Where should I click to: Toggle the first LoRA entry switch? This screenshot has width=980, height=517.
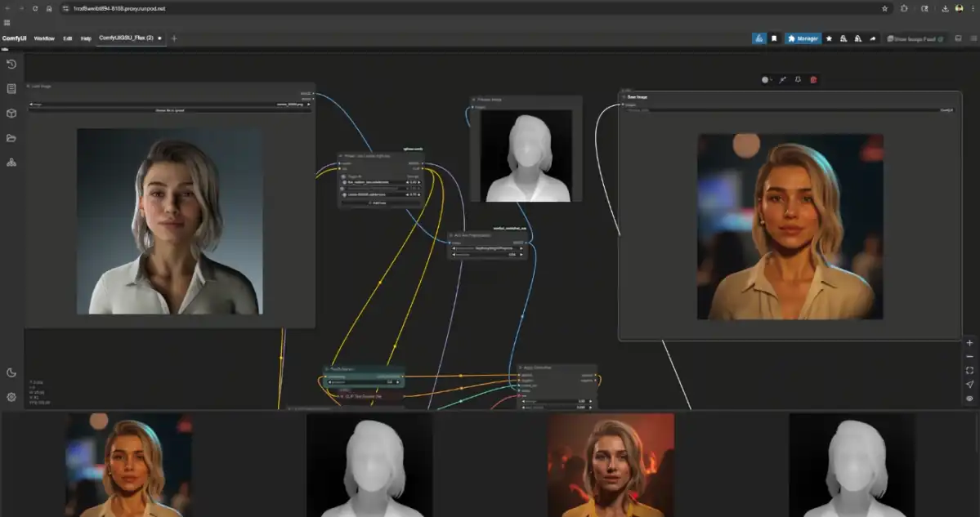click(342, 182)
